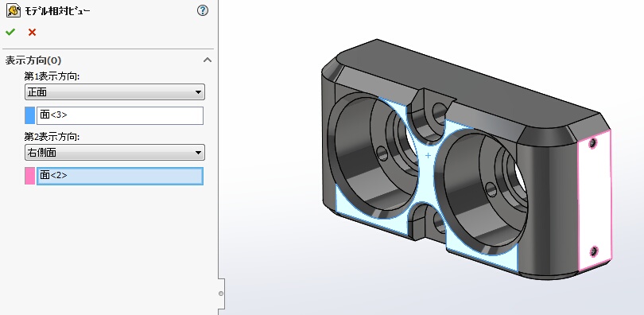Cancel with the red X icon
Image resolution: width=644 pixels, height=315 pixels.
[32, 32]
